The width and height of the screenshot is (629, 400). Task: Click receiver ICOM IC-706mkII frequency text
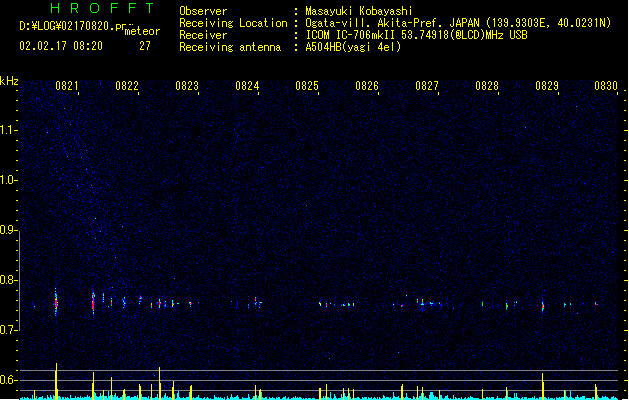(x=416, y=35)
